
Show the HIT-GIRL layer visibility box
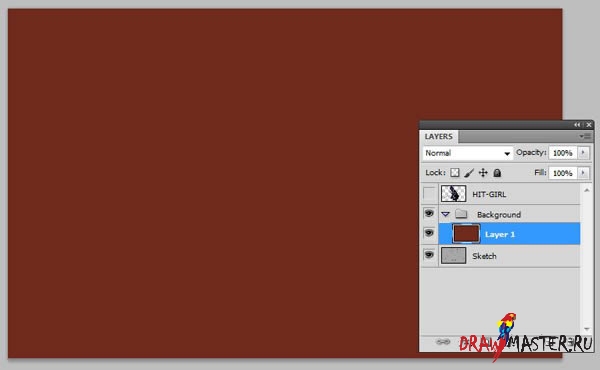[x=429, y=194]
